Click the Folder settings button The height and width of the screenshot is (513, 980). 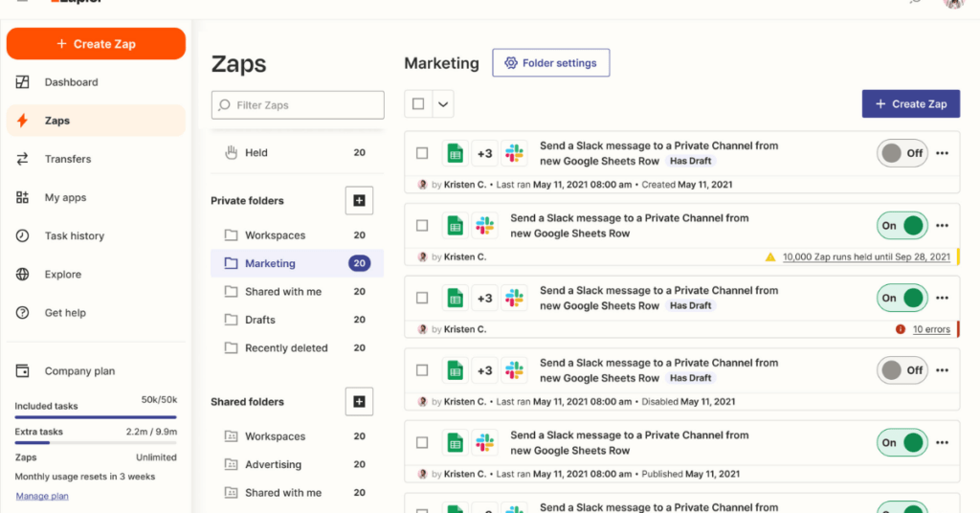click(550, 63)
